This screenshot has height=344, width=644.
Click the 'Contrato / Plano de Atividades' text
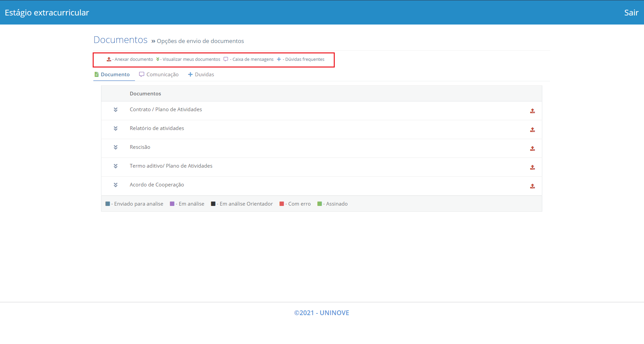(166, 110)
